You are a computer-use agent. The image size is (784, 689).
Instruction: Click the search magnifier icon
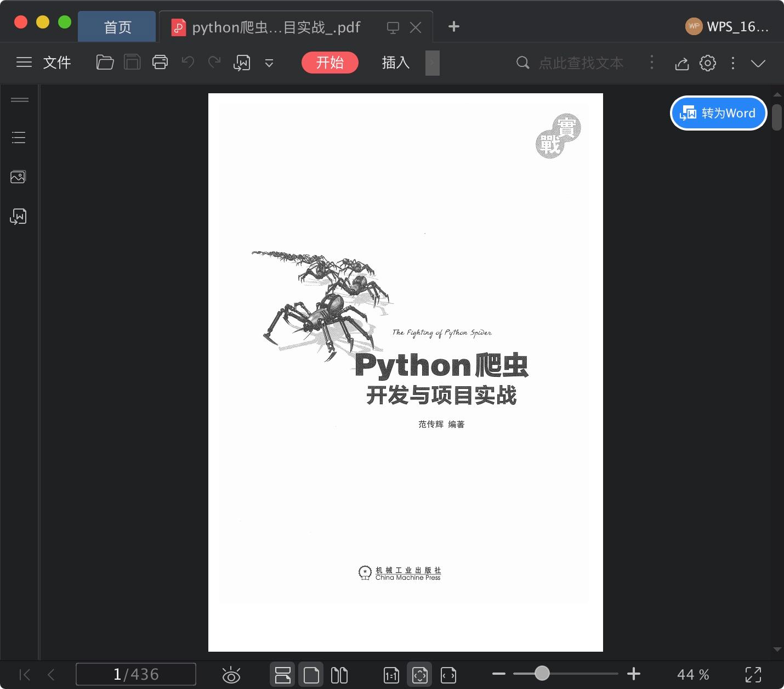[523, 63]
